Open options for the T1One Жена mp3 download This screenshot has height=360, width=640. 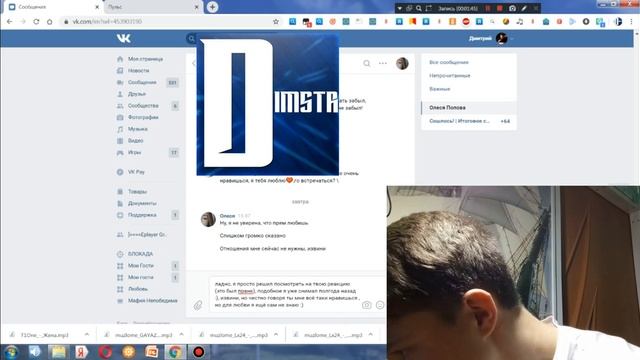click(x=87, y=335)
